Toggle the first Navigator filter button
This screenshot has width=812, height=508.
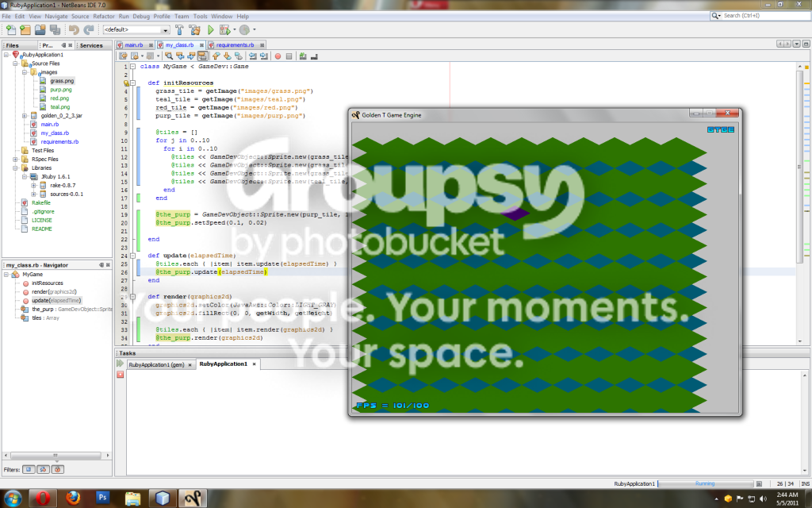click(x=29, y=470)
